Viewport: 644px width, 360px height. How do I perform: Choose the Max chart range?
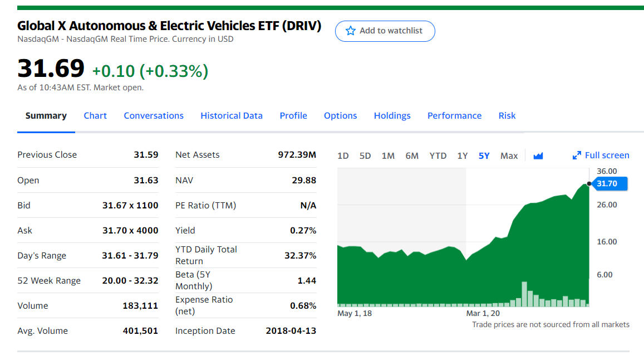(509, 156)
